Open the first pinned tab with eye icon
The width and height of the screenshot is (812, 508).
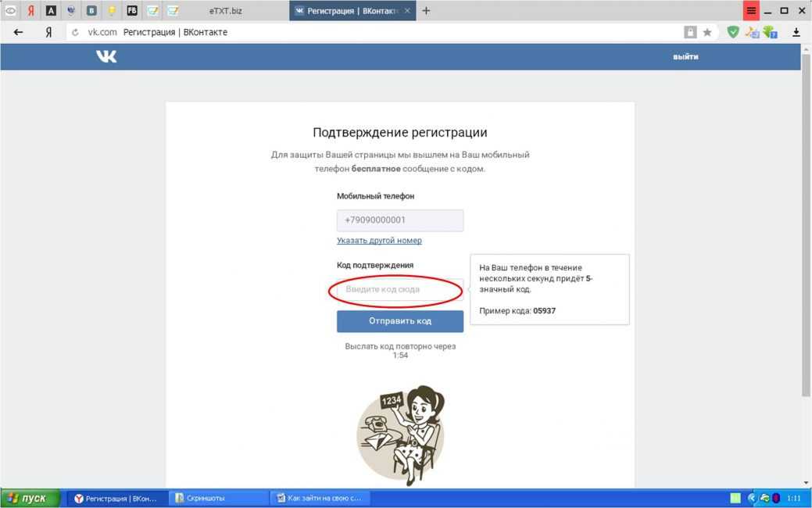click(10, 10)
